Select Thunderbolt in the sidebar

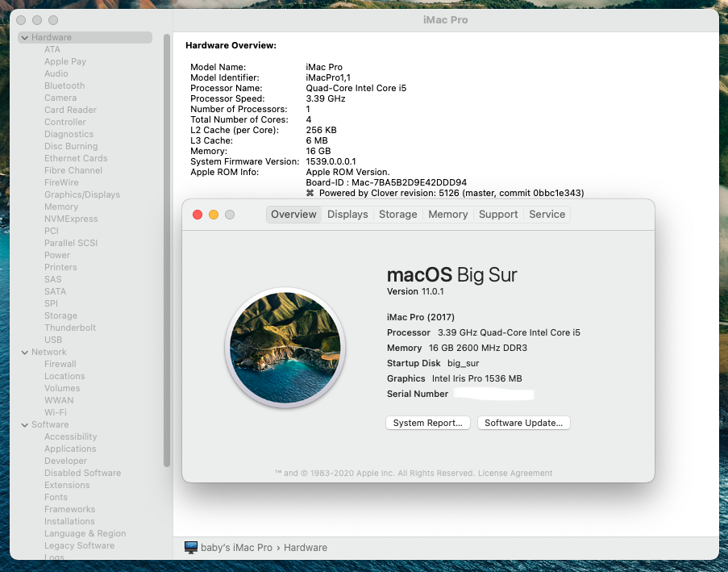(70, 327)
